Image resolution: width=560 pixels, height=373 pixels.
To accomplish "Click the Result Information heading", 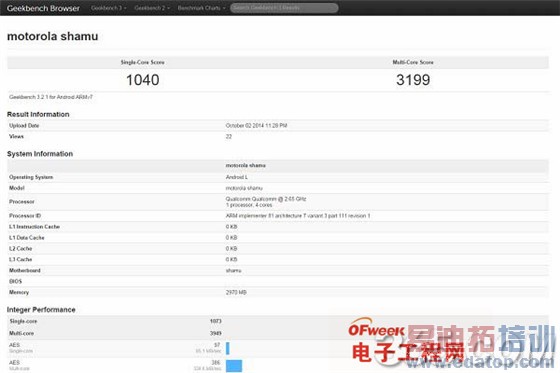I will (38, 114).
